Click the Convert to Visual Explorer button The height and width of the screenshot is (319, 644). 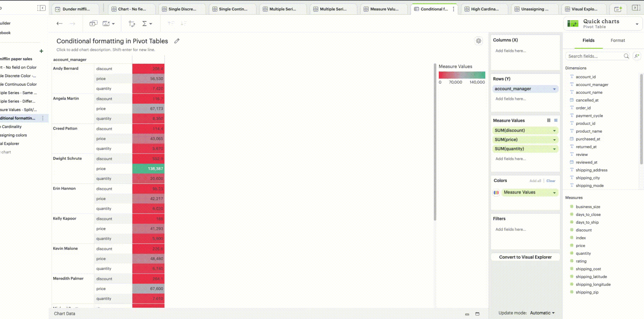(525, 257)
